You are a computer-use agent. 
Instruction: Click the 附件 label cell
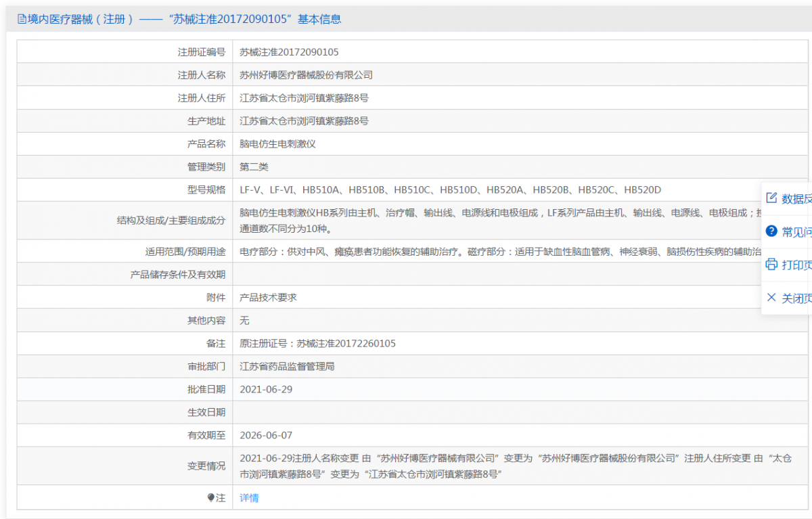pos(125,298)
